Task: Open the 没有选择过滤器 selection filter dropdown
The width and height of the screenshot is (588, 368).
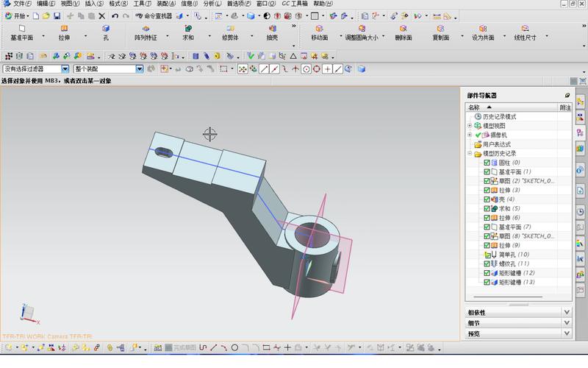Action: (65, 69)
